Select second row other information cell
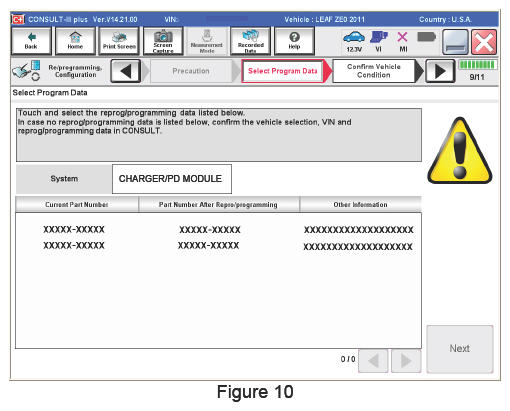Viewport: 510px width, 411px height. [x=358, y=247]
